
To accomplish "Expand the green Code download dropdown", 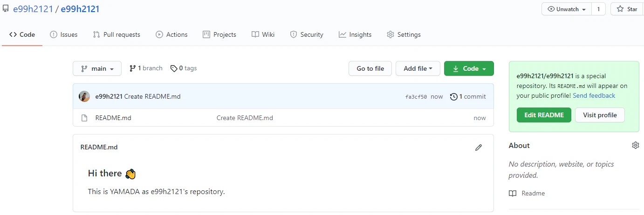I will tap(469, 68).
